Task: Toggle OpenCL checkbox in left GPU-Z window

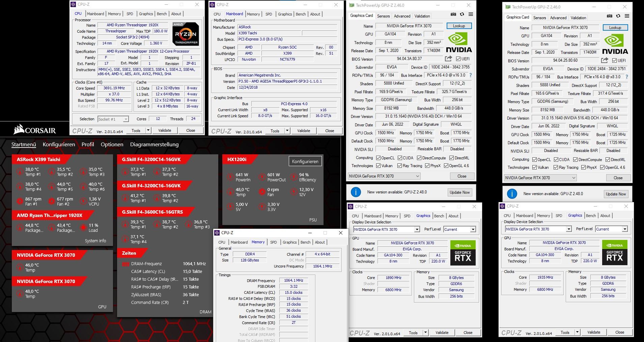Action: click(x=379, y=158)
